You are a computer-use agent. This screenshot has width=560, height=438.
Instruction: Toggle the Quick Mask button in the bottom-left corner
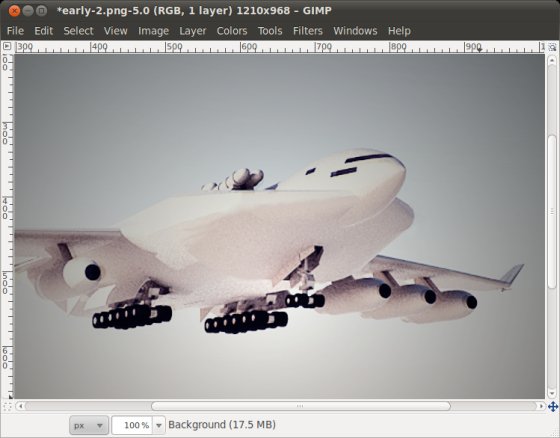7,407
